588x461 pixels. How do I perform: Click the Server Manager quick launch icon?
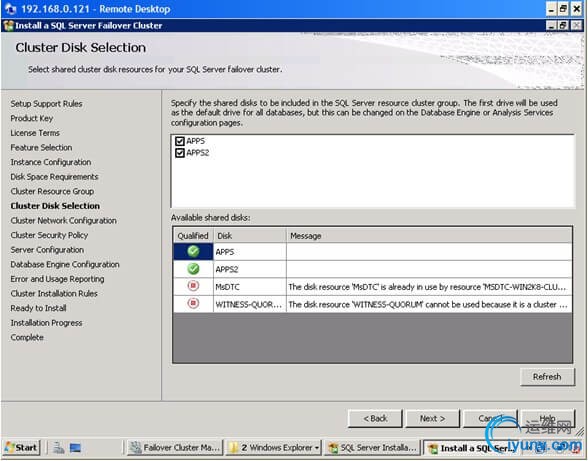58,447
